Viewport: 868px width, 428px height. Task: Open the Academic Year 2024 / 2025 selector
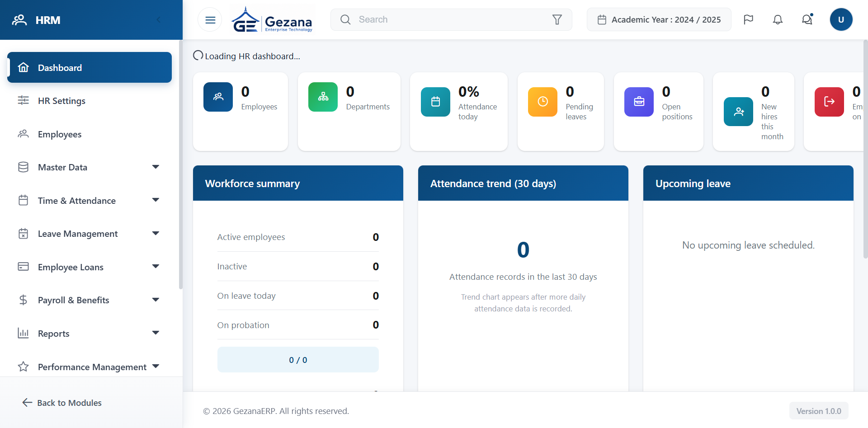pyautogui.click(x=659, y=19)
